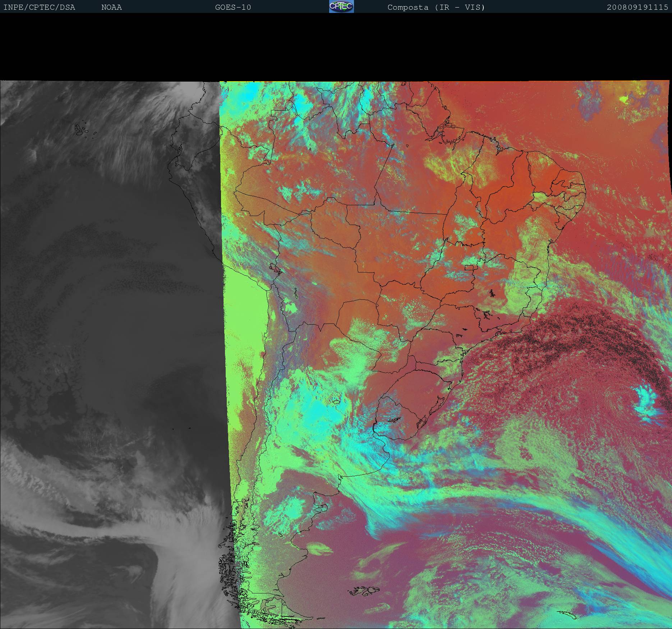This screenshot has width=672, height=629.
Task: Click the Mar Chiquita lake outline in Argentina
Action: [336, 401]
